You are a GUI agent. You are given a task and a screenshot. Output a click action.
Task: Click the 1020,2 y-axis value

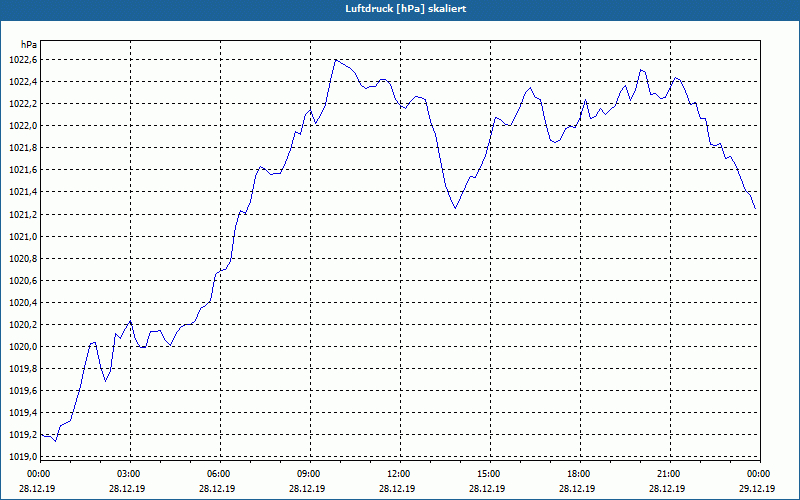coord(22,324)
